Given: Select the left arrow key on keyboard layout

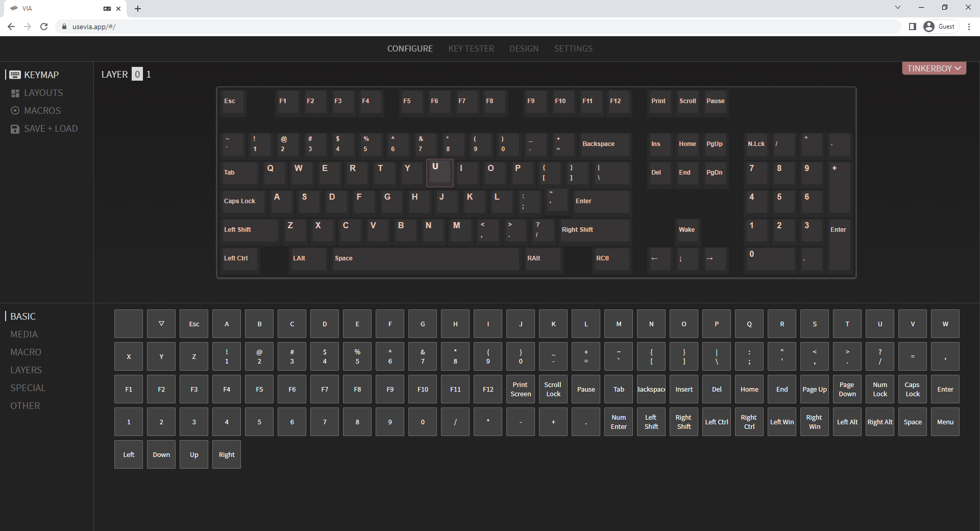Looking at the screenshot, I should point(660,260).
